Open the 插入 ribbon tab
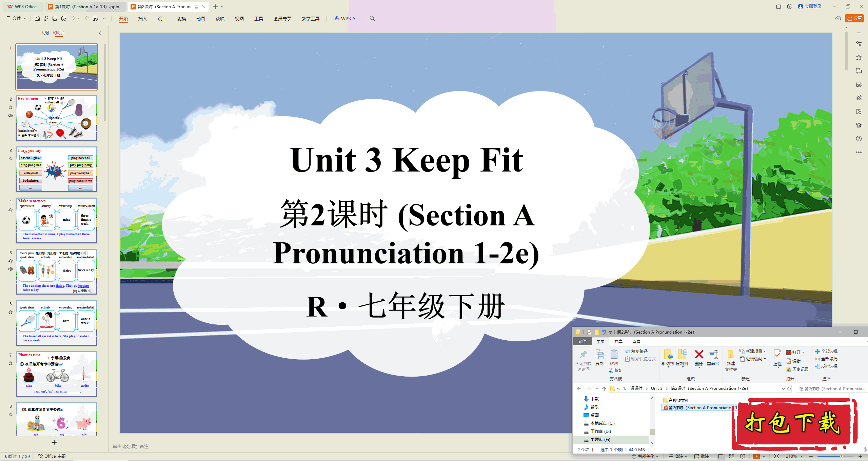This screenshot has height=461, width=868. (x=142, y=19)
